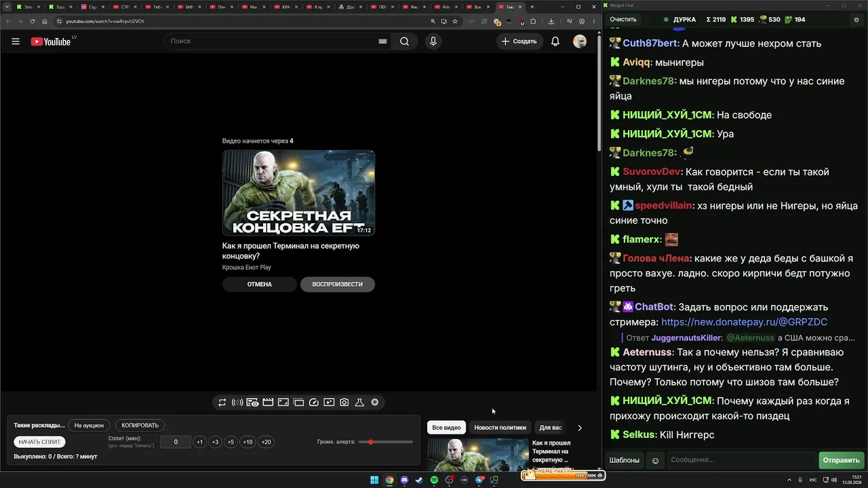Open Spotify from the taskbar
The image size is (868, 488).
point(435,481)
